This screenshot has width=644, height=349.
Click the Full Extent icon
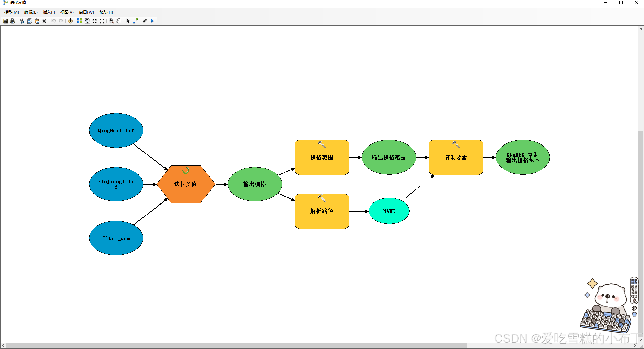click(87, 21)
